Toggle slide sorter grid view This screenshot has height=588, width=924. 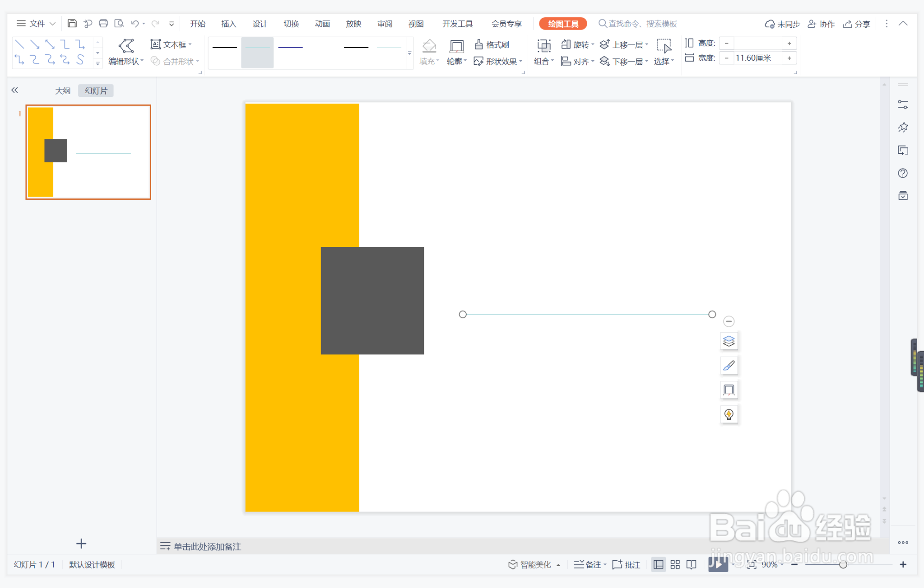click(675, 564)
